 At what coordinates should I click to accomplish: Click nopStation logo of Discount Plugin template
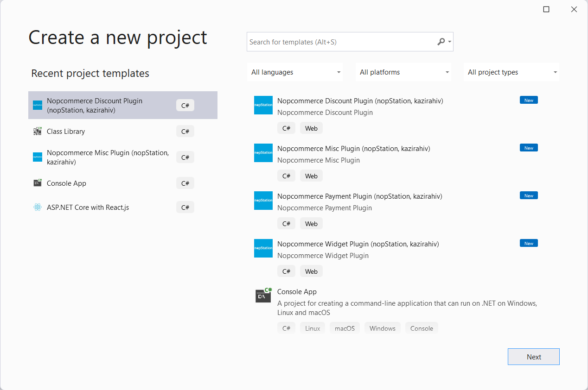tap(263, 105)
